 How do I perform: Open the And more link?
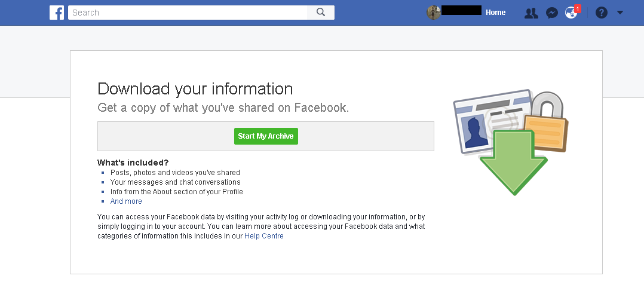[126, 201]
